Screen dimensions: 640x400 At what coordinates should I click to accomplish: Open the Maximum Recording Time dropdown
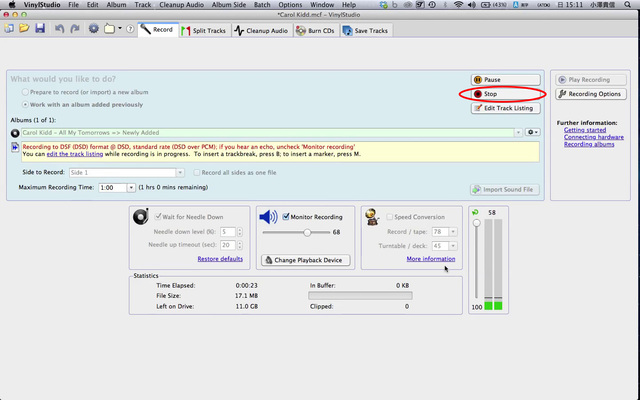click(117, 188)
